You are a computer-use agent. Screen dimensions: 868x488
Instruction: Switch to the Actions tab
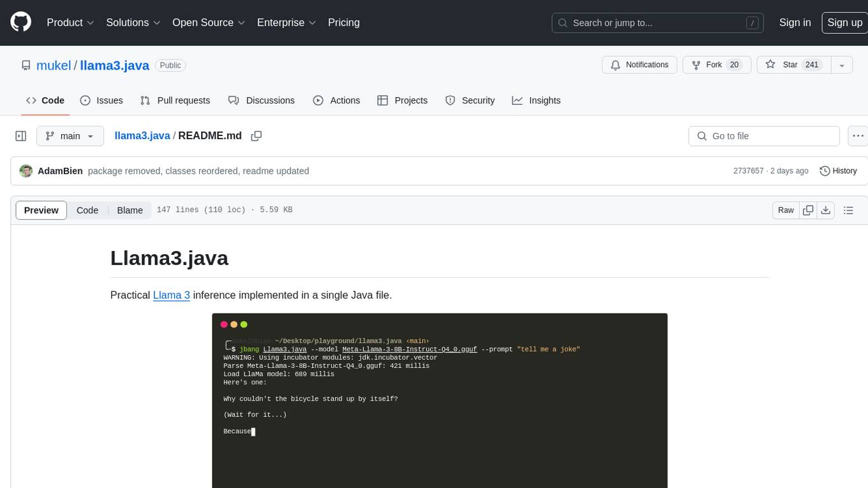click(x=336, y=100)
